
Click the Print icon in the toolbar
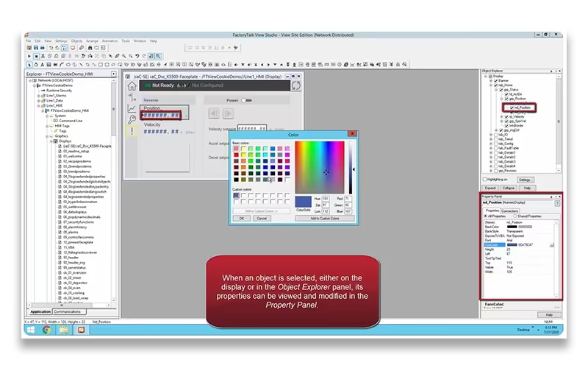43,48
